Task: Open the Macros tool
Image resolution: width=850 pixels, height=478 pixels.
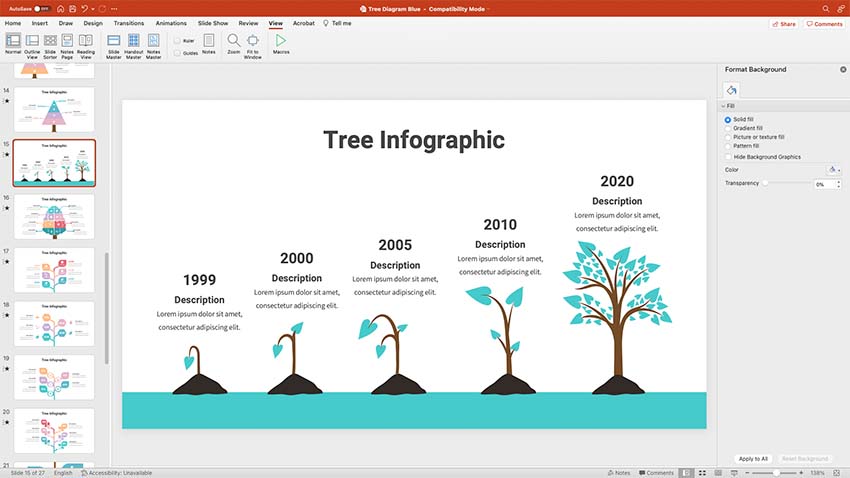Action: click(x=281, y=43)
